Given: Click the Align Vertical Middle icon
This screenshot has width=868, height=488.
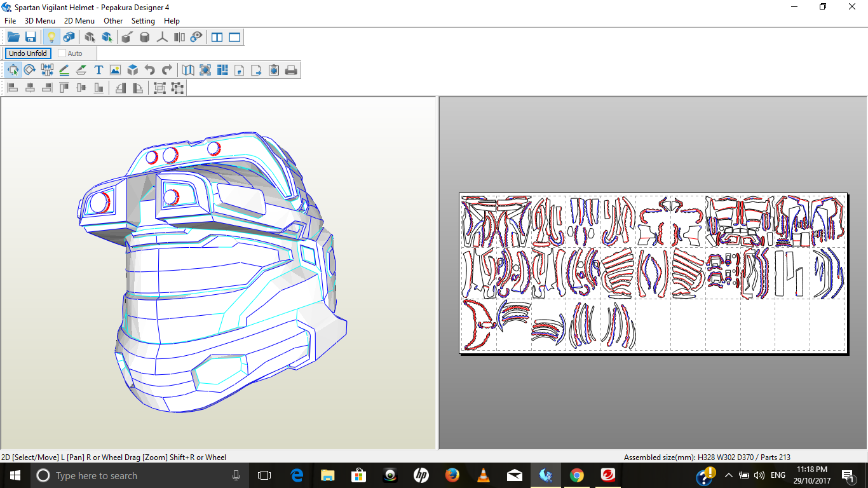Looking at the screenshot, I should click(x=81, y=88).
